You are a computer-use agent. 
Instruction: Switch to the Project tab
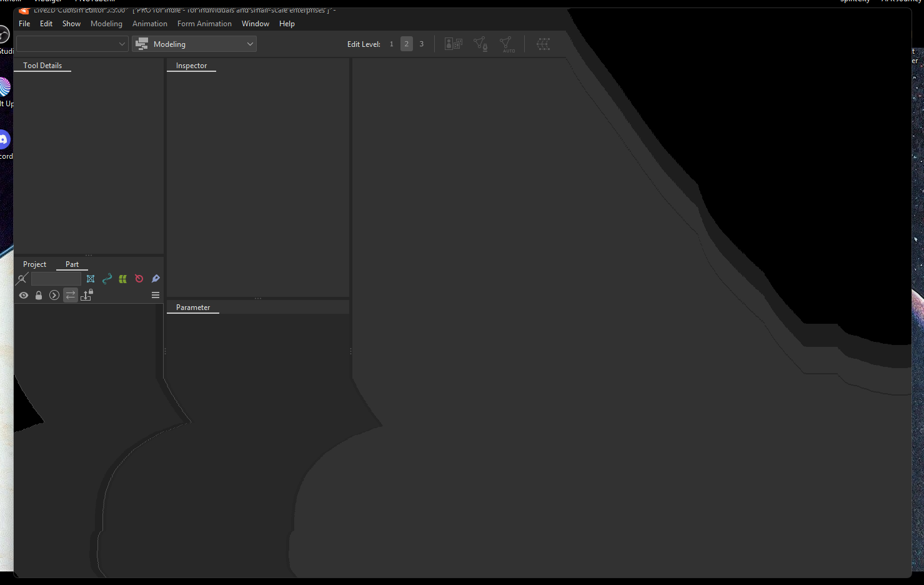[x=34, y=264]
